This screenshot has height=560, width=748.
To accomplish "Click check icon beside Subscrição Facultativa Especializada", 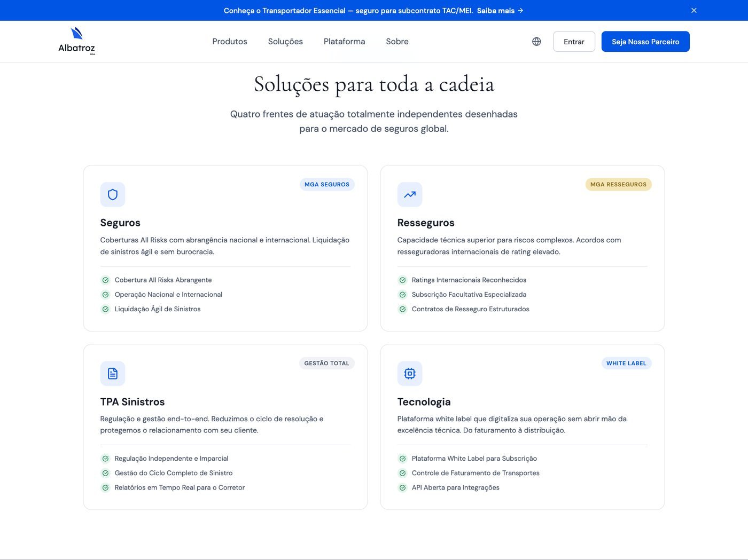I will click(402, 294).
